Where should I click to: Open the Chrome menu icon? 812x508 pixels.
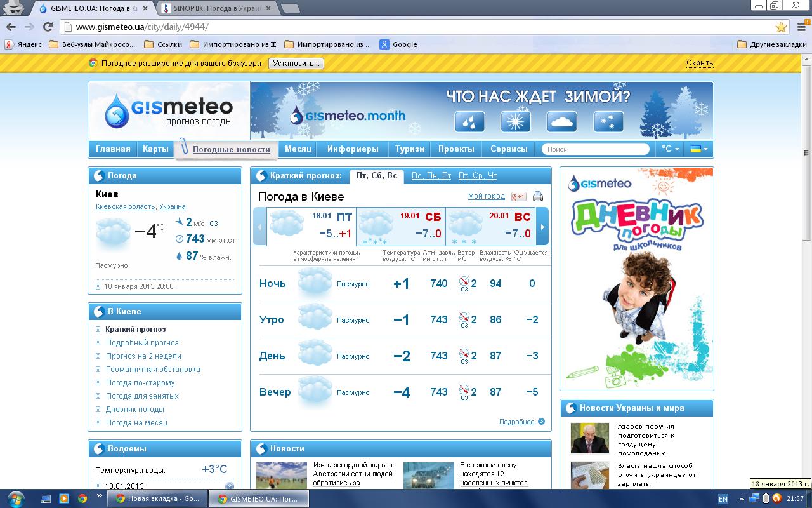point(801,27)
